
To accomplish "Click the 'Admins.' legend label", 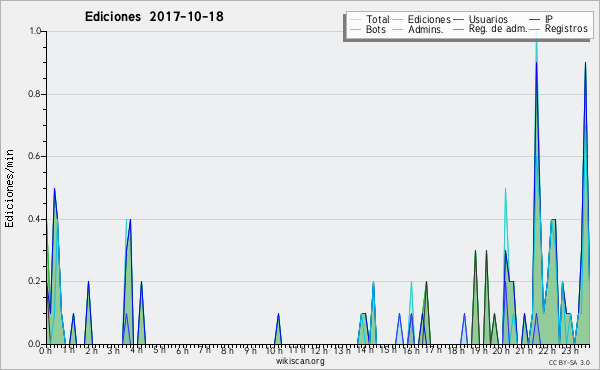I will click(426, 29).
